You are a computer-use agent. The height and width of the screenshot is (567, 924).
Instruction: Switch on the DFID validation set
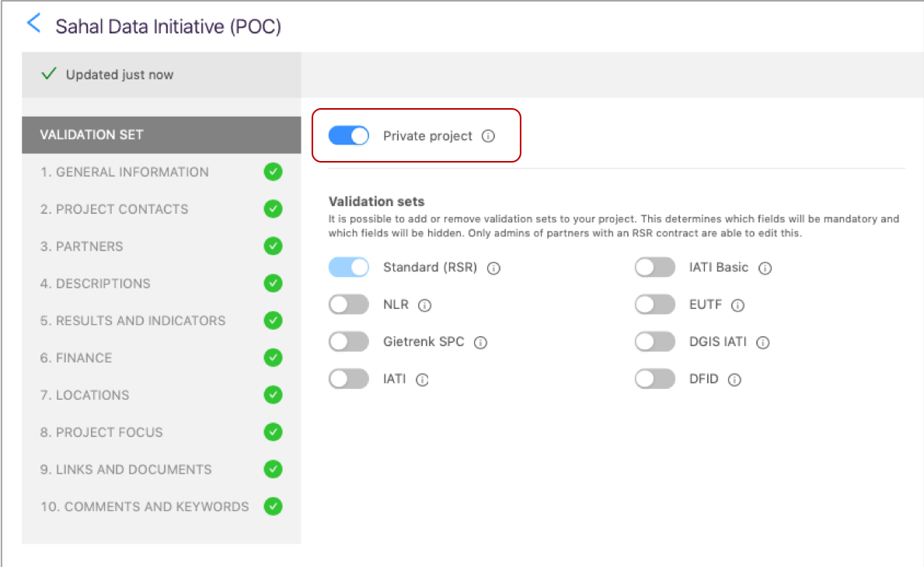pos(654,379)
